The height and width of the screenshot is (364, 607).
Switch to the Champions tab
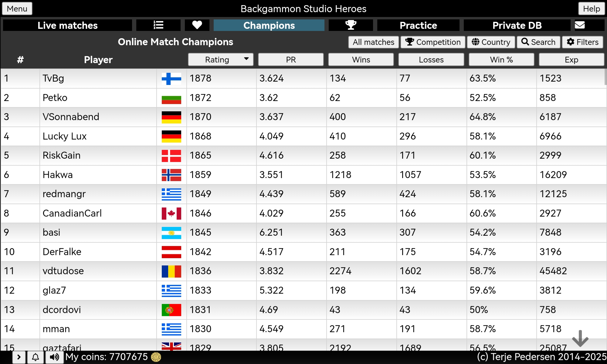coord(269,25)
